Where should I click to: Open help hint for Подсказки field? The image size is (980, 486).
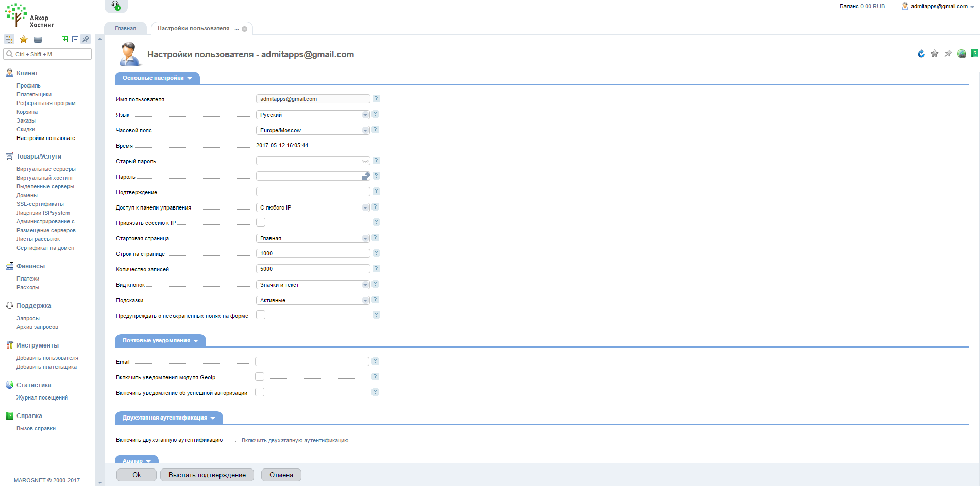[x=375, y=299]
